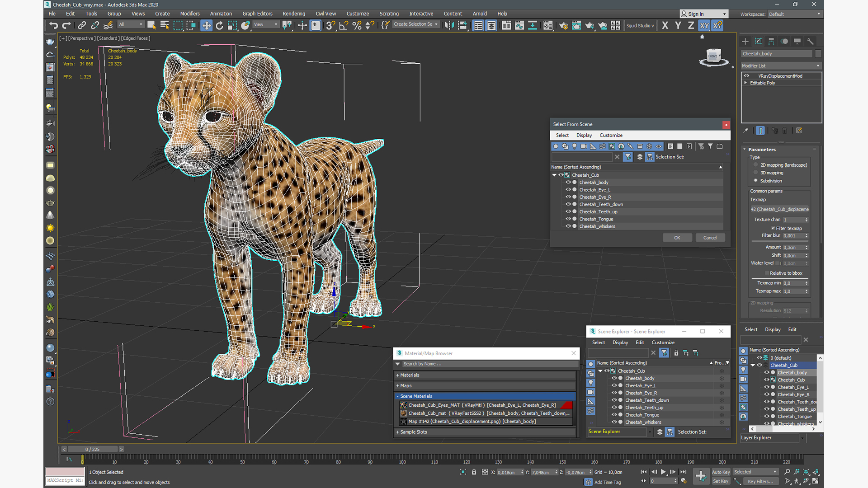The image size is (868, 488).
Task: Click the Amount spinner arrows
Action: pos(807,248)
